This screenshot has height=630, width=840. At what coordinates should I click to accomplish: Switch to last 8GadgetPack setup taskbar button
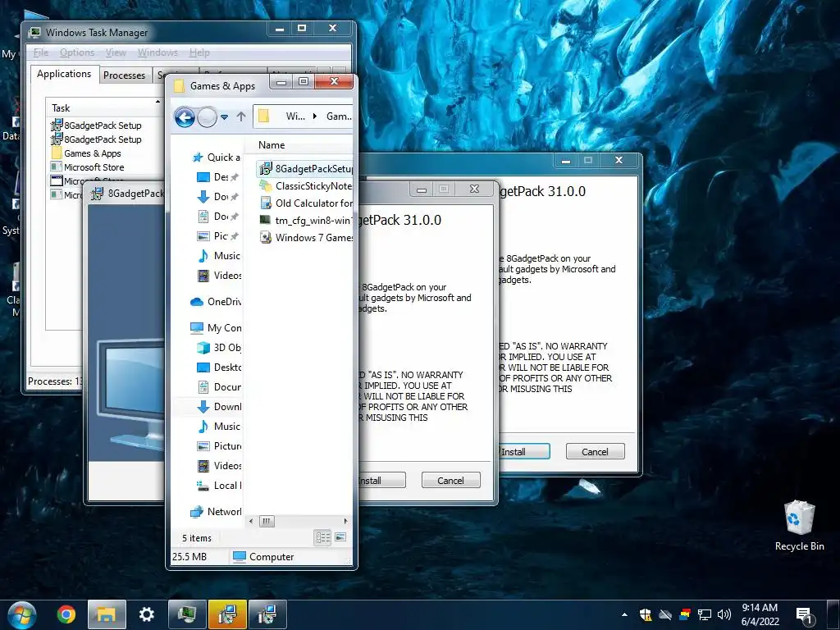pyautogui.click(x=267, y=614)
